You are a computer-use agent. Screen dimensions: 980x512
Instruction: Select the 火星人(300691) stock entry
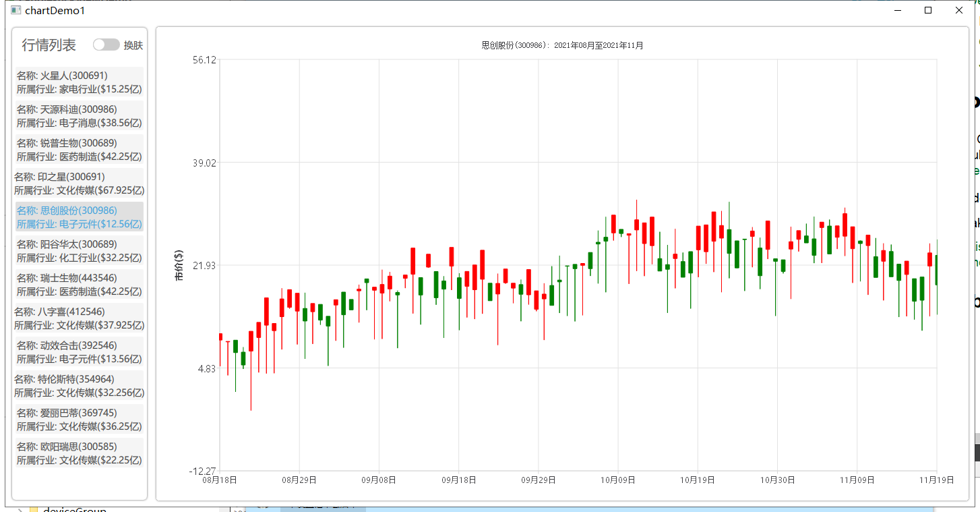pyautogui.click(x=79, y=82)
